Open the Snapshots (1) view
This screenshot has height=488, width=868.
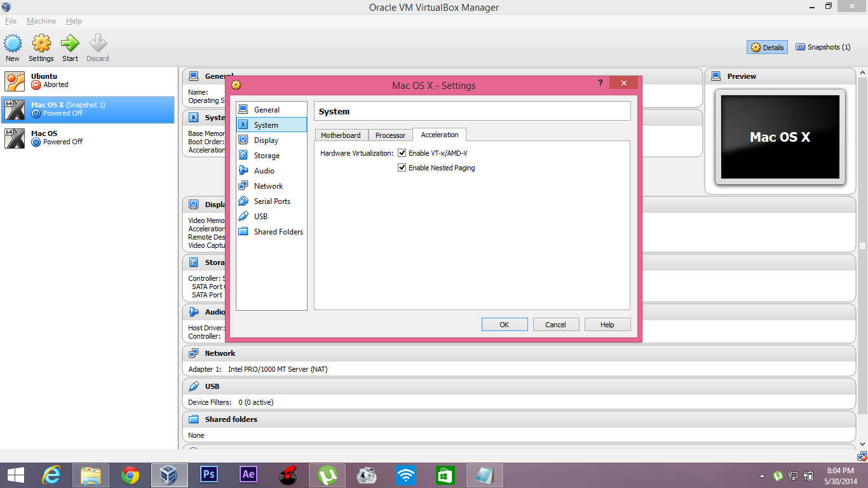(x=823, y=47)
